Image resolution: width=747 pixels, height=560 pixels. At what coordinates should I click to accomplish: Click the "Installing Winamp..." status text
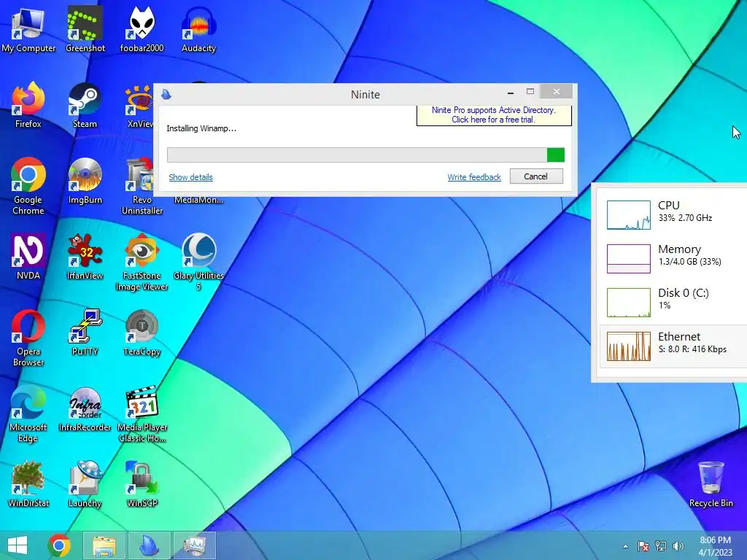point(201,128)
